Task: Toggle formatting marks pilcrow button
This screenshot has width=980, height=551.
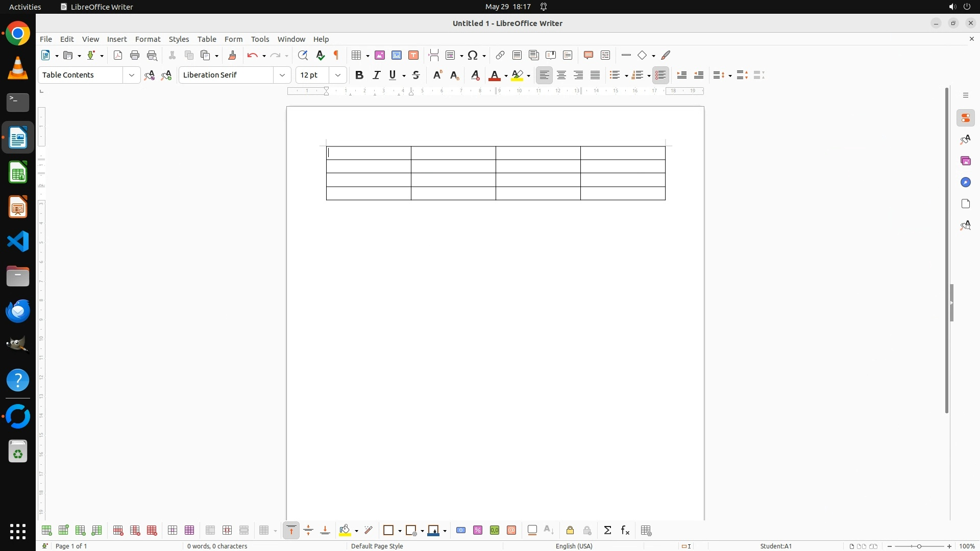Action: coord(336,55)
